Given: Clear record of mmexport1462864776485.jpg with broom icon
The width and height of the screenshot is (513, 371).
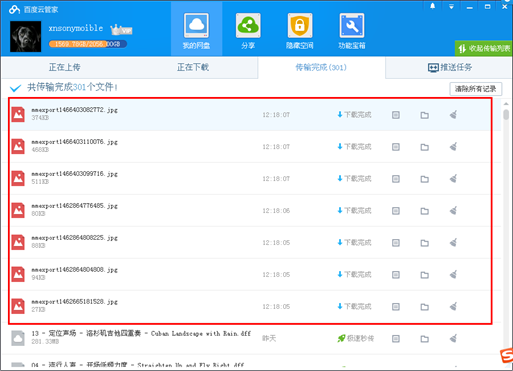Looking at the screenshot, I should [x=453, y=211].
